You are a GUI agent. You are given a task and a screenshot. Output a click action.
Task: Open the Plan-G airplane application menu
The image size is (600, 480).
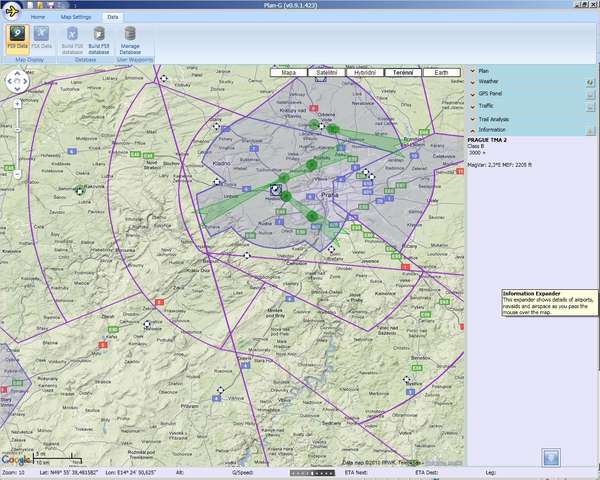(x=12, y=11)
